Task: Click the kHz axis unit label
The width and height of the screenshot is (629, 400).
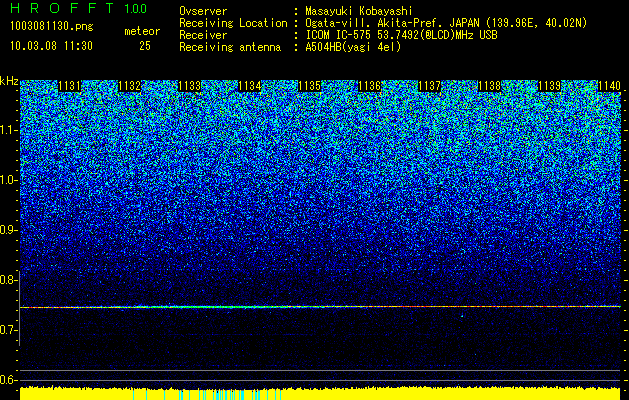Action: point(9,81)
